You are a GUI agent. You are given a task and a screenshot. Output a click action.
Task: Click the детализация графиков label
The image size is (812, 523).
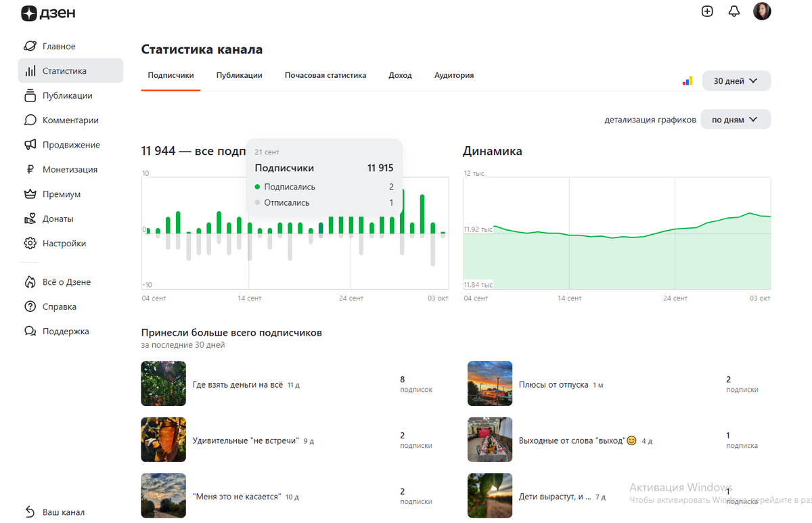click(x=650, y=120)
